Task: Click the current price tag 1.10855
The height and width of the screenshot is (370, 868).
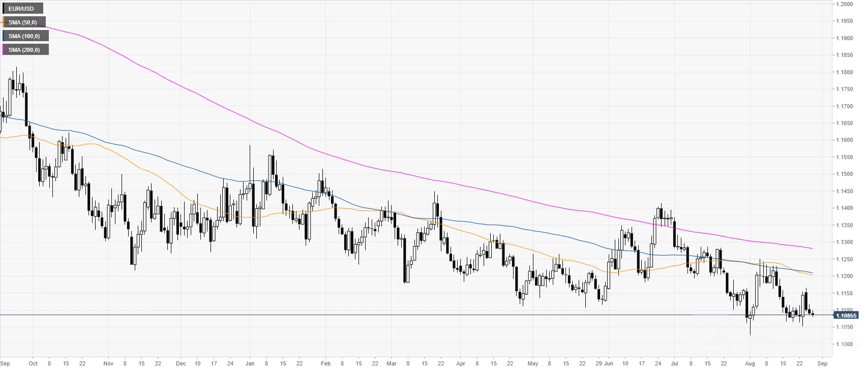Action: pyautogui.click(x=846, y=316)
